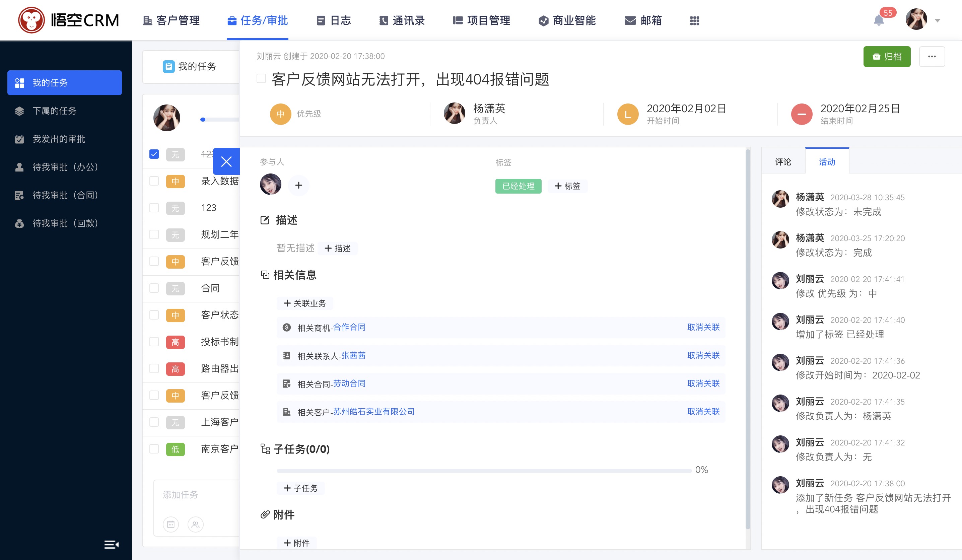Image resolution: width=962 pixels, height=560 pixels.
Task: Check the 投标书制 task checkbox
Action: (154, 342)
